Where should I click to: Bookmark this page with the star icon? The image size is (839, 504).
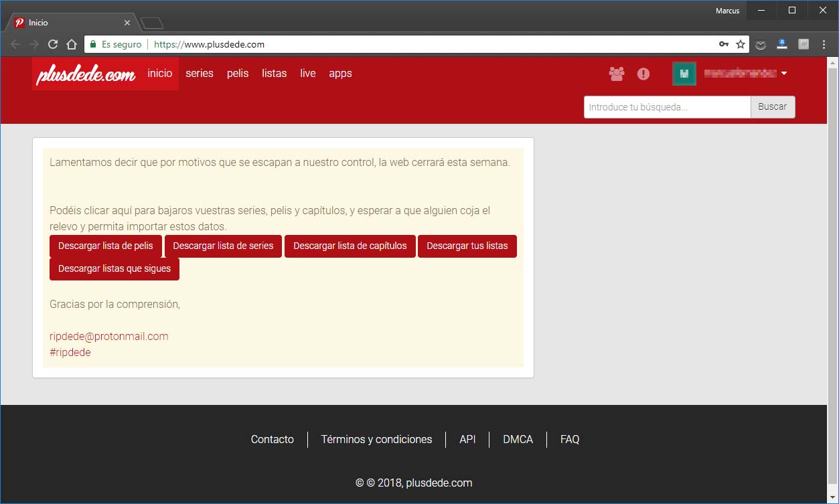coord(741,45)
